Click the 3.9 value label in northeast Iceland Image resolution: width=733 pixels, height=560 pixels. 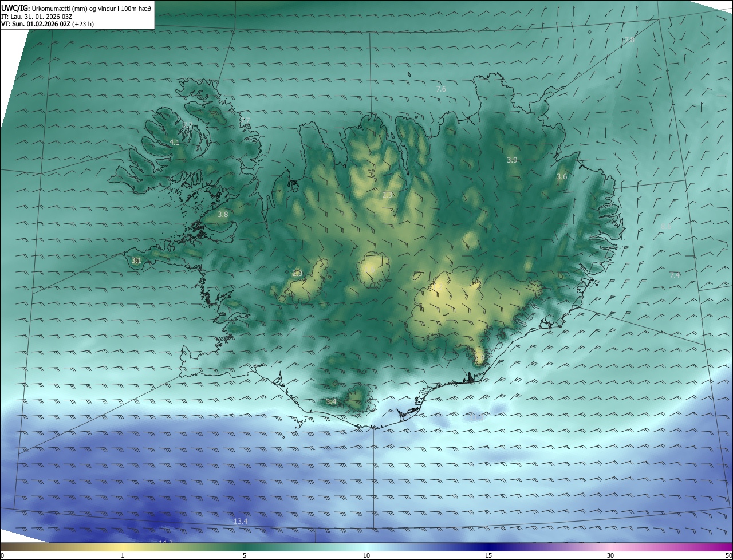click(512, 160)
